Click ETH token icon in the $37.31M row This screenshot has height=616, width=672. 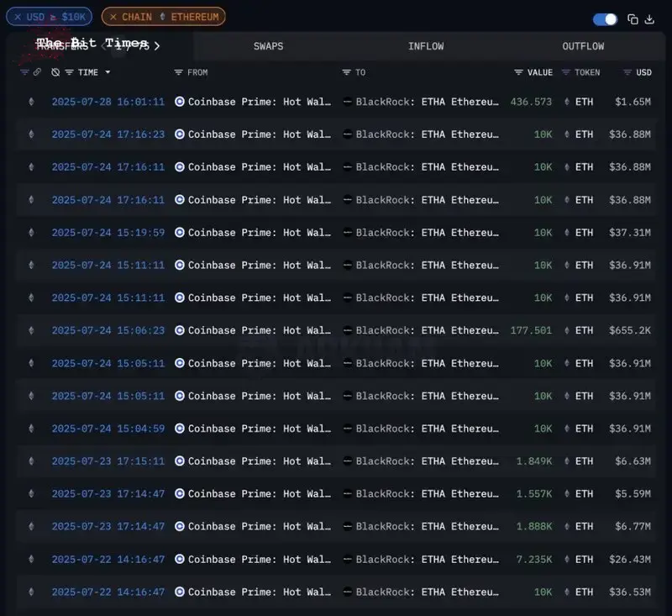coord(567,232)
